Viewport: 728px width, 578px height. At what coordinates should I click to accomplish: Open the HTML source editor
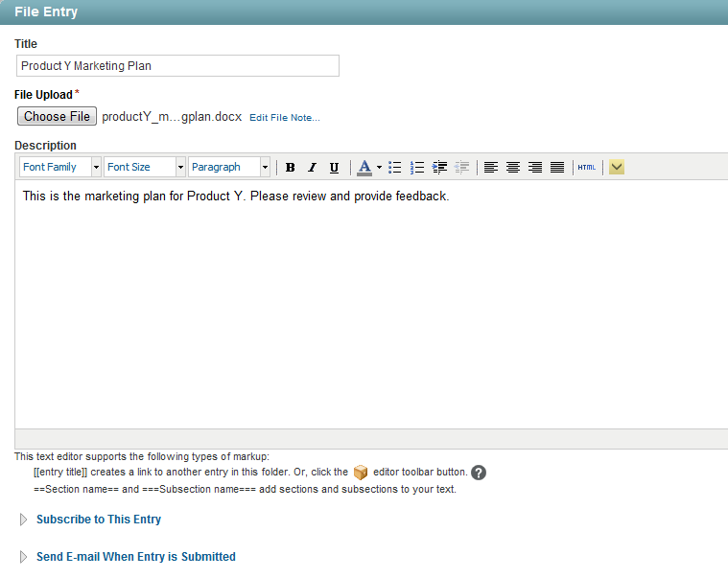tap(586, 168)
